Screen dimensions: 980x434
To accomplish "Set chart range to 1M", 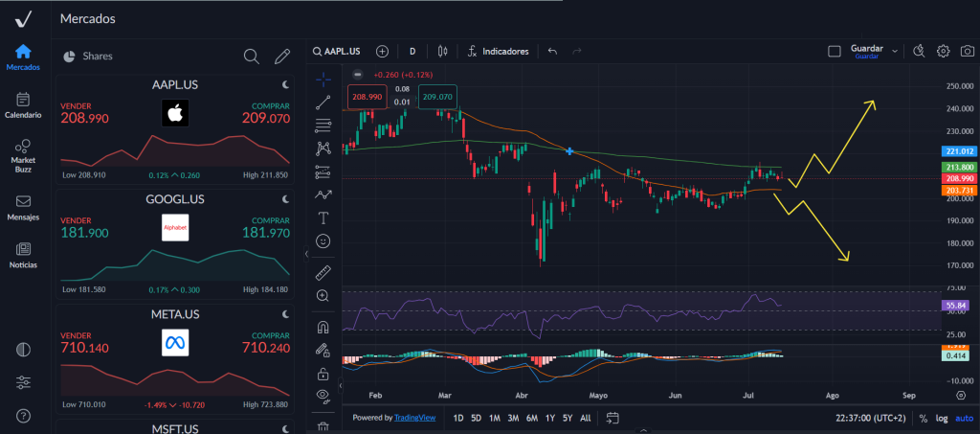I will coord(495,418).
